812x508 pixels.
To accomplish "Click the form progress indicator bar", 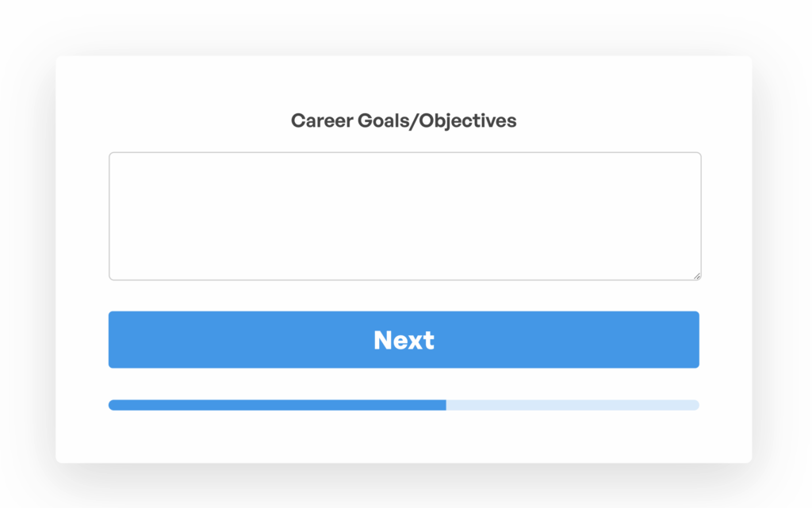I will click(x=404, y=405).
